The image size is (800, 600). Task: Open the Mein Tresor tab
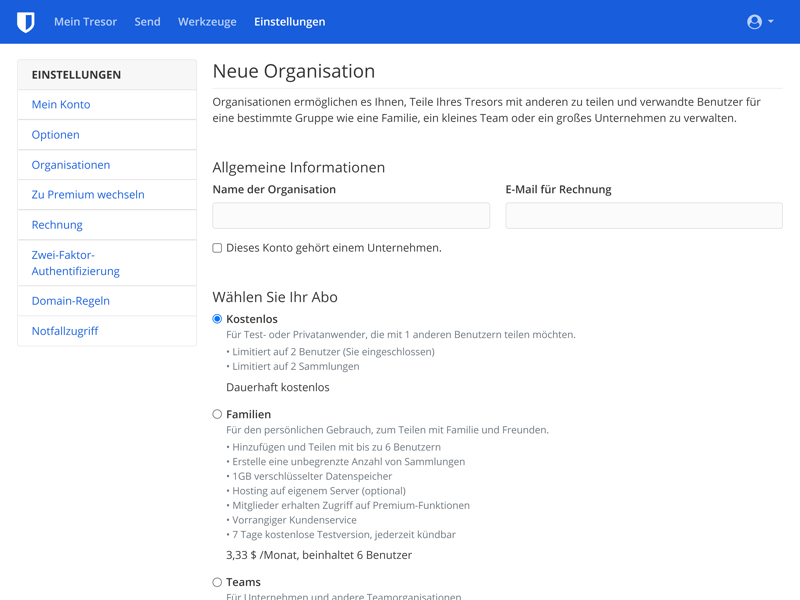[x=85, y=22]
